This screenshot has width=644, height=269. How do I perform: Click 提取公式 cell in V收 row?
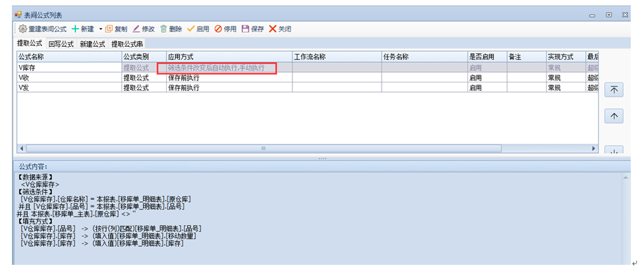point(144,78)
